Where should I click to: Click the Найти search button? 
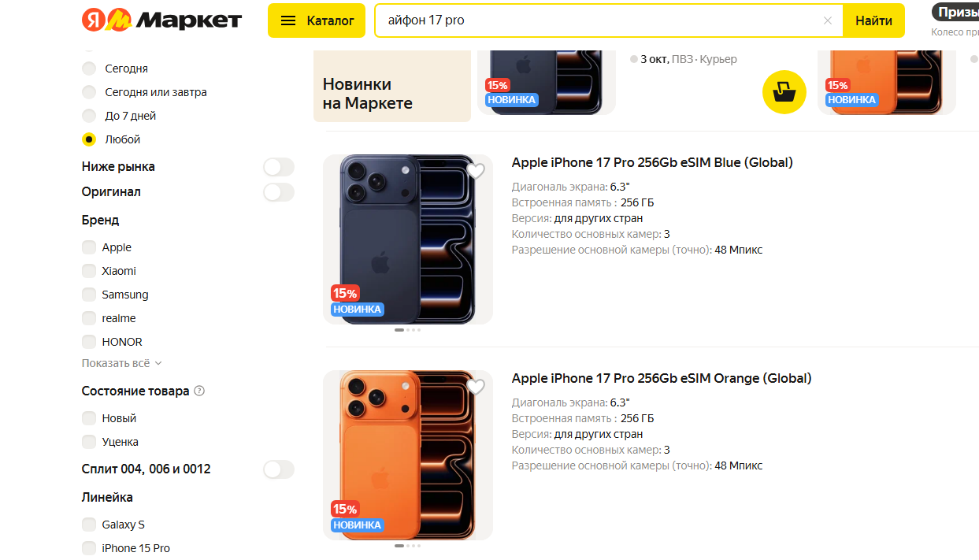(x=873, y=20)
